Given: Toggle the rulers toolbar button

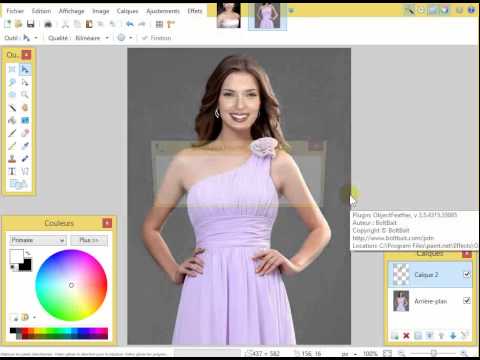Looking at the screenshot, I should point(171,24).
